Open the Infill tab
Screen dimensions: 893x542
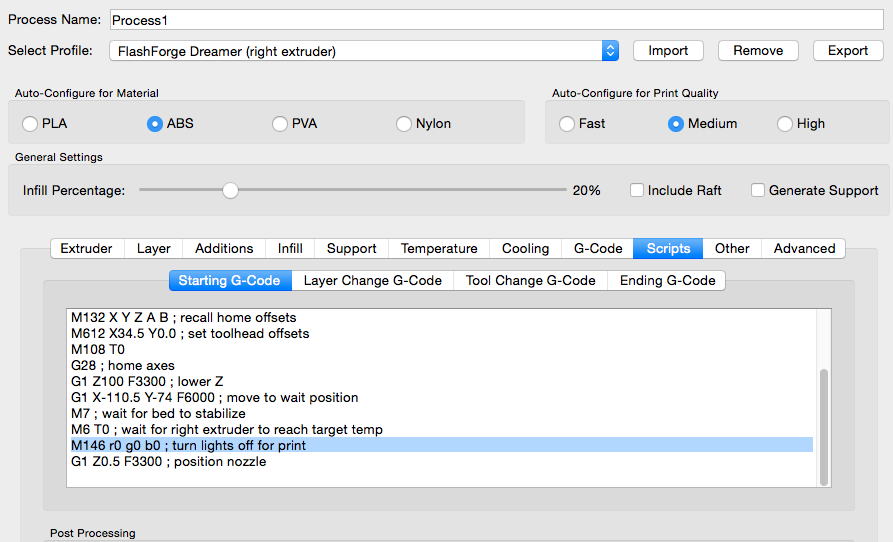pyautogui.click(x=290, y=249)
